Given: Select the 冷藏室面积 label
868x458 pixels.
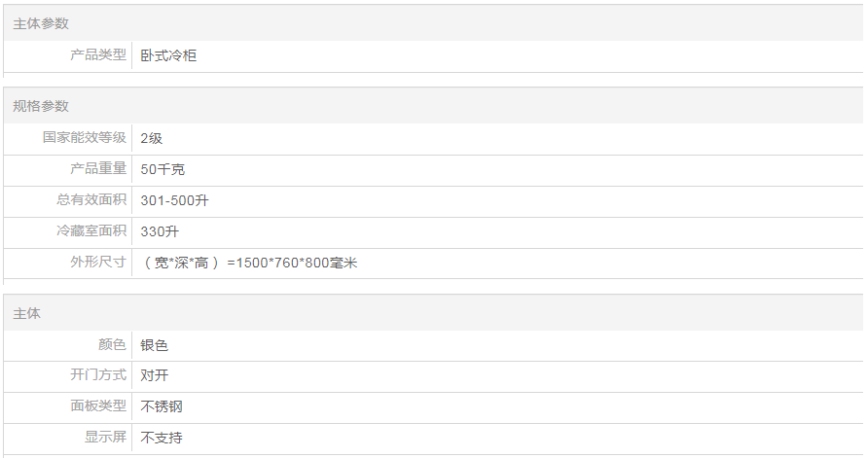Looking at the screenshot, I should [91, 231].
